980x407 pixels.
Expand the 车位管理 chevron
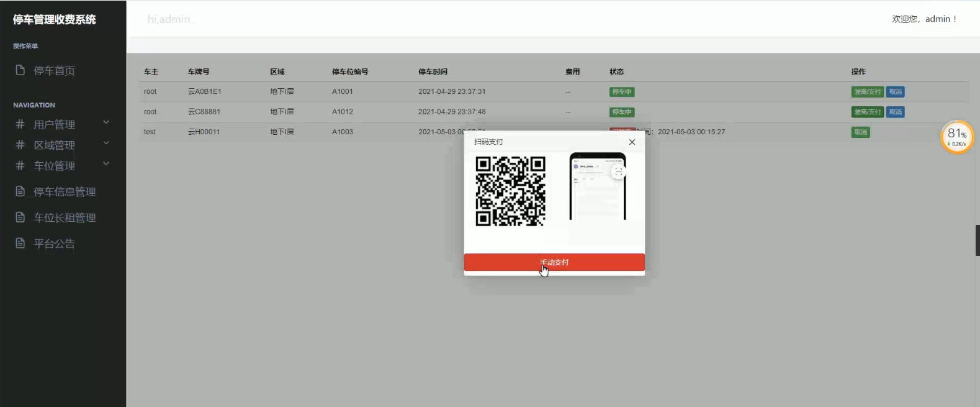(x=106, y=164)
